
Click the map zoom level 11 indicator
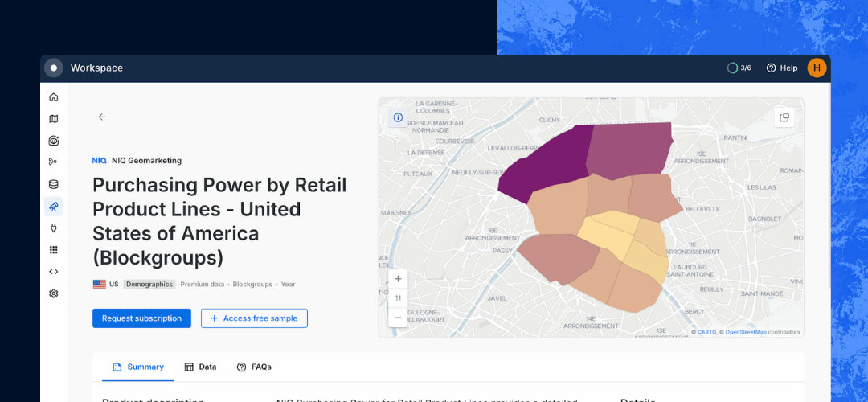398,298
